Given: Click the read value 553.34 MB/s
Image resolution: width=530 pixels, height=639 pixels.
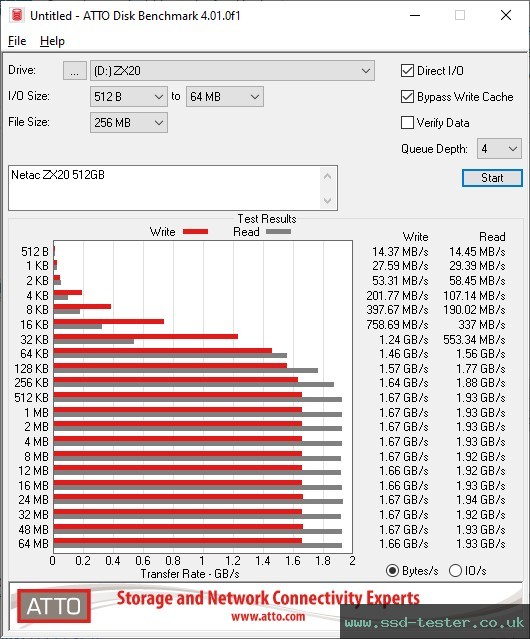Looking at the screenshot, I should (x=474, y=339).
